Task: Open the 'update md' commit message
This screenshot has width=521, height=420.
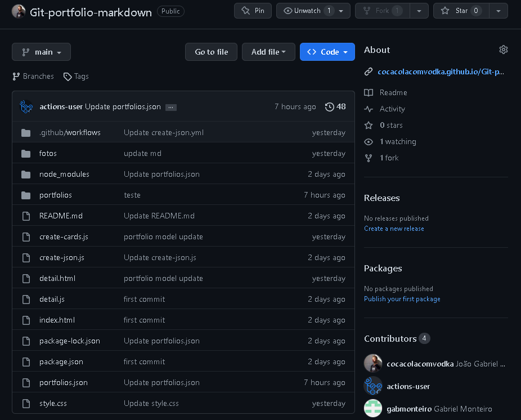Action: click(x=142, y=153)
